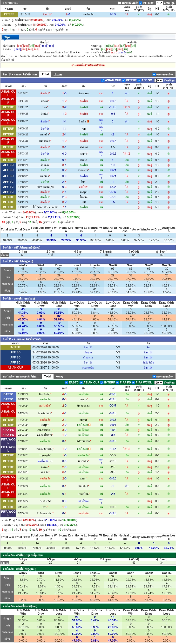This screenshot has height=644, width=176.
Task: Click red link ความคิดเห็นส่วนตัวของนักเขียน
Action: point(88,65)
